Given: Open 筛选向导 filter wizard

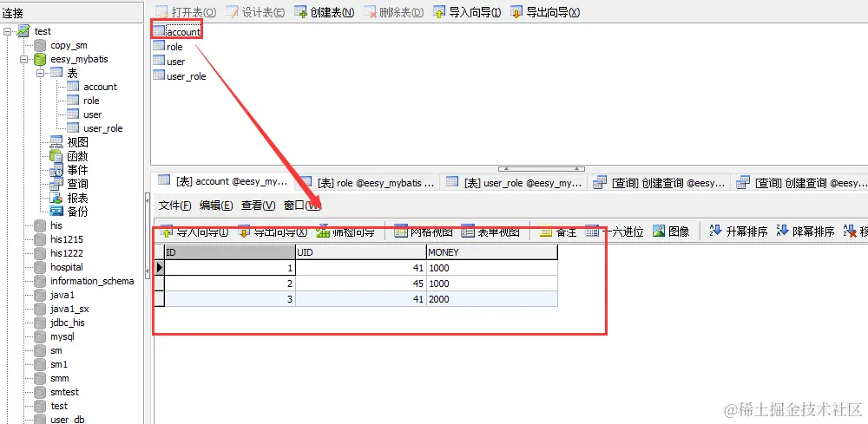Looking at the screenshot, I should pyautogui.click(x=346, y=232).
